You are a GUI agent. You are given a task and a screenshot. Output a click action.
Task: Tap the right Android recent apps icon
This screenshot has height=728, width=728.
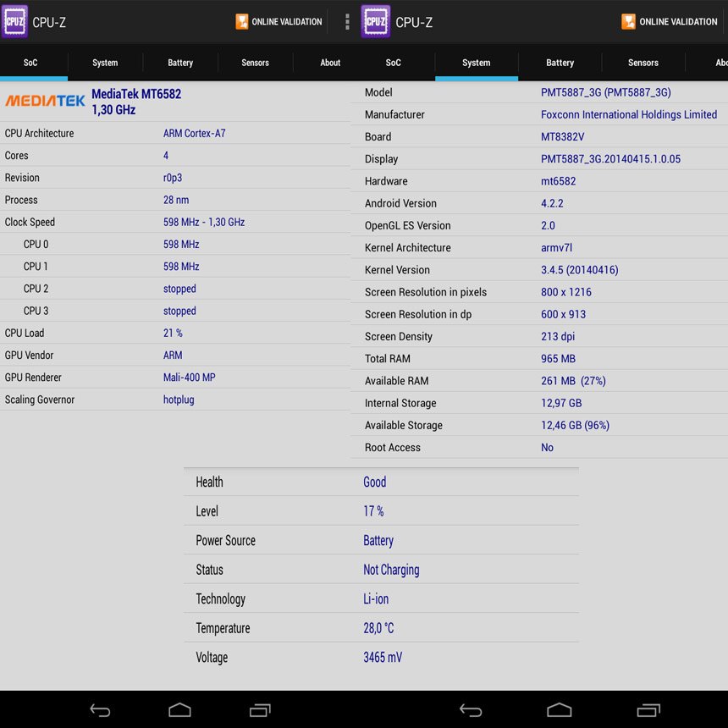648,710
